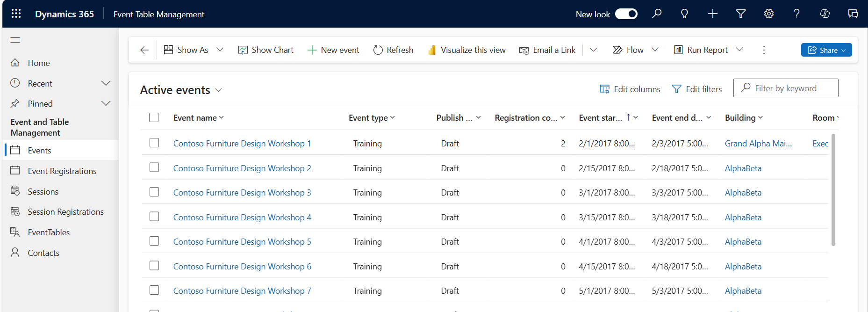Screen dimensions: 868x312
Task: Click Show Chart in command bar
Action: click(266, 50)
